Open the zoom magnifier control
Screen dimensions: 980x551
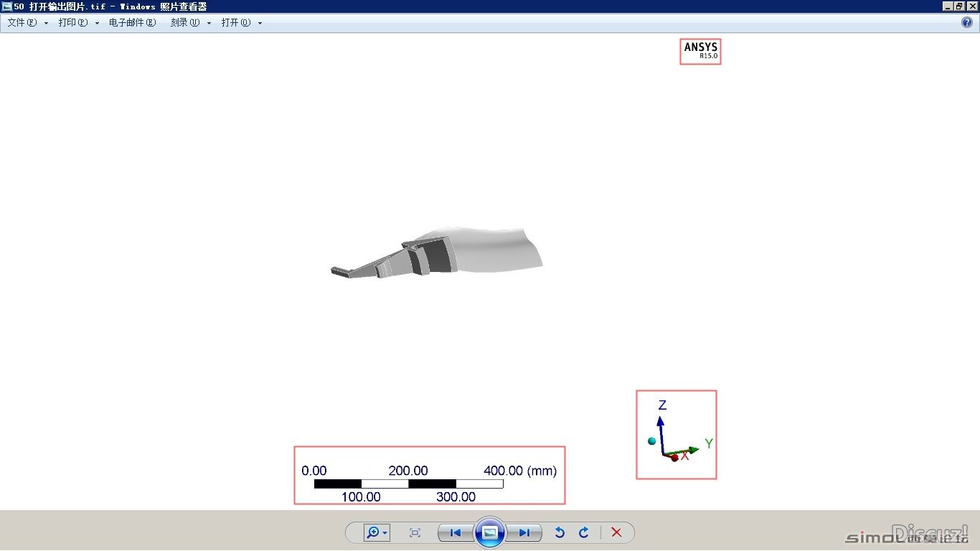(373, 532)
